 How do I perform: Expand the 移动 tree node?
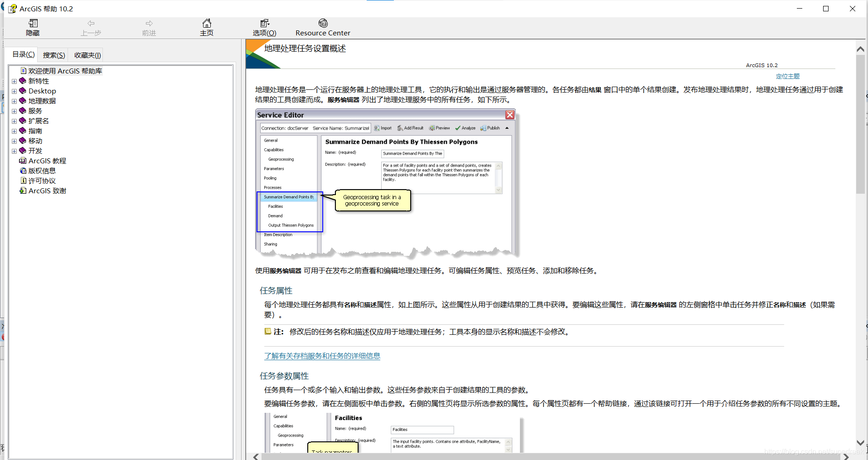14,141
